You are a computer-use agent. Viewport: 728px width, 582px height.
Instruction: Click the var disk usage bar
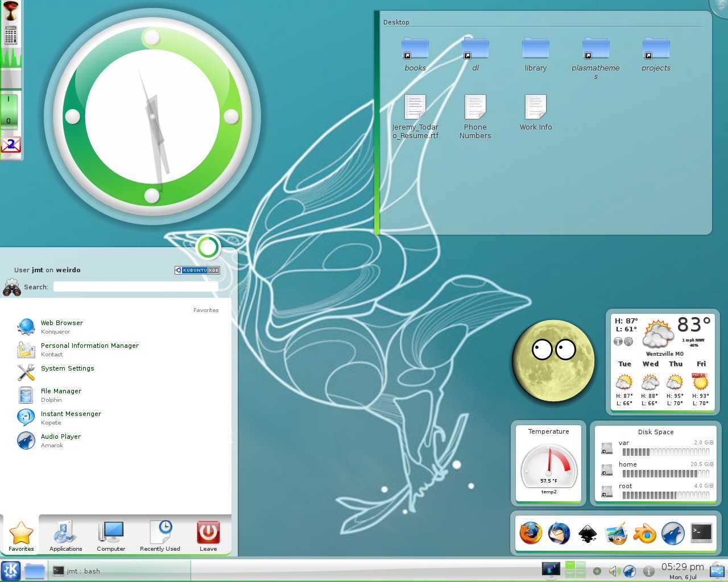666,452
